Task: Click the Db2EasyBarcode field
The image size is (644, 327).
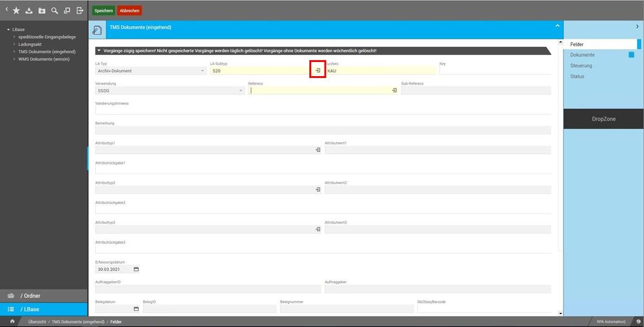Action: 484,309
